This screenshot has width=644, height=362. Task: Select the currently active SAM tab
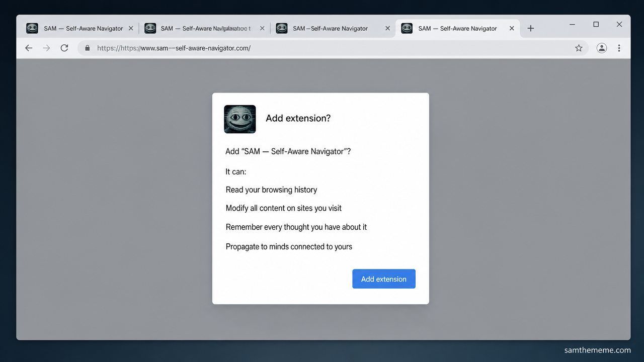(458, 28)
